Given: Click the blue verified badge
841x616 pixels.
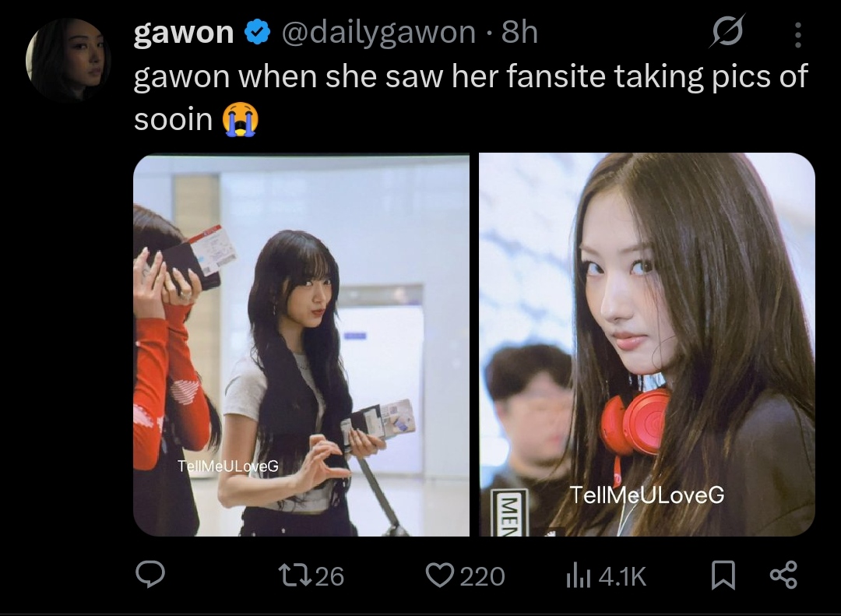Looking at the screenshot, I should click(258, 32).
